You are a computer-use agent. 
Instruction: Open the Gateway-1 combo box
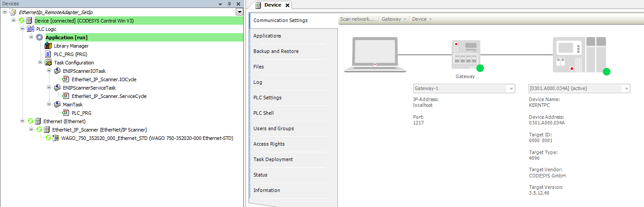512,88
